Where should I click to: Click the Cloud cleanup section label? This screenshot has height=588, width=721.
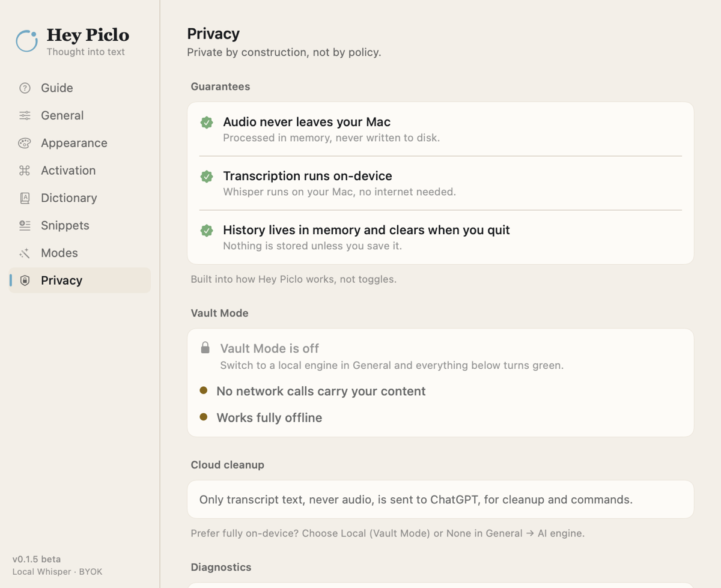pos(227,465)
